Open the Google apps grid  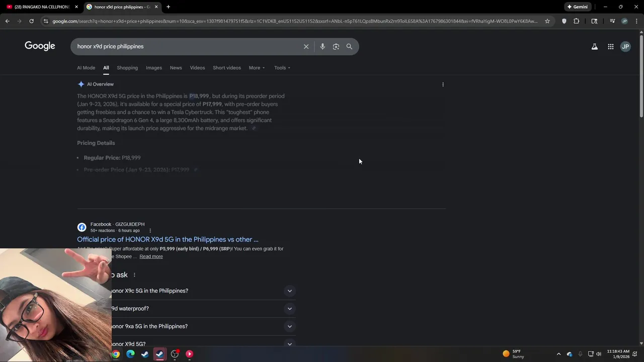pos(610,46)
